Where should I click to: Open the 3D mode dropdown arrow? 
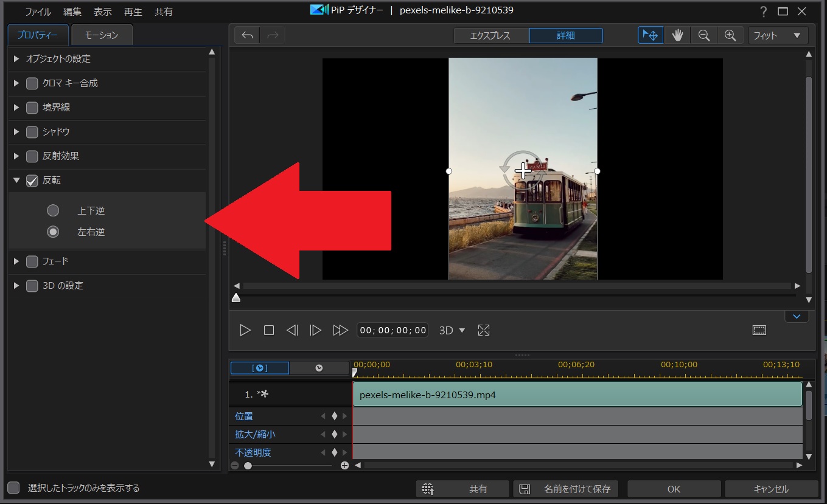pos(462,330)
